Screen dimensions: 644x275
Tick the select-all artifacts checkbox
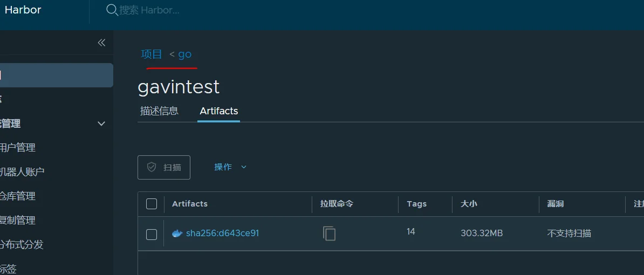pos(152,204)
